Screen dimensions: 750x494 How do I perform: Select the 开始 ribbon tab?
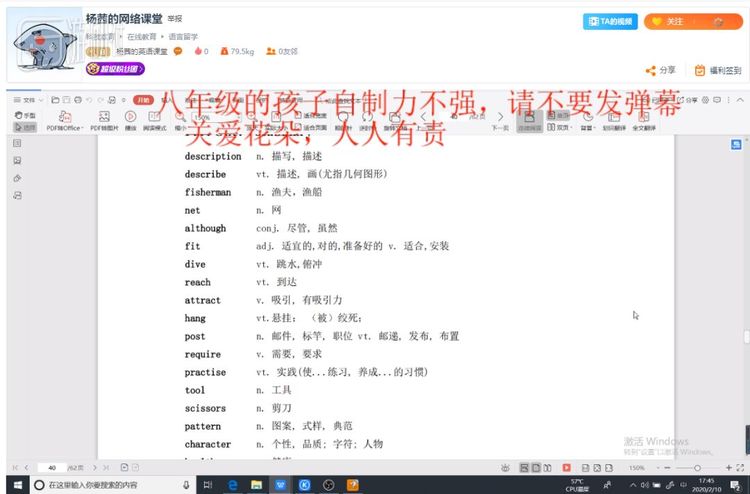[143, 101]
